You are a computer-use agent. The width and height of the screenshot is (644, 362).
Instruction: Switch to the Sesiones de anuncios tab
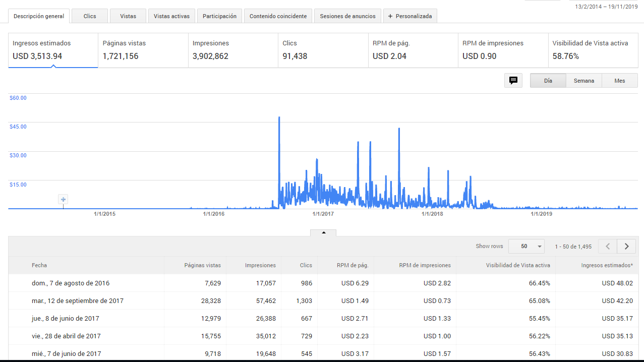[347, 16]
